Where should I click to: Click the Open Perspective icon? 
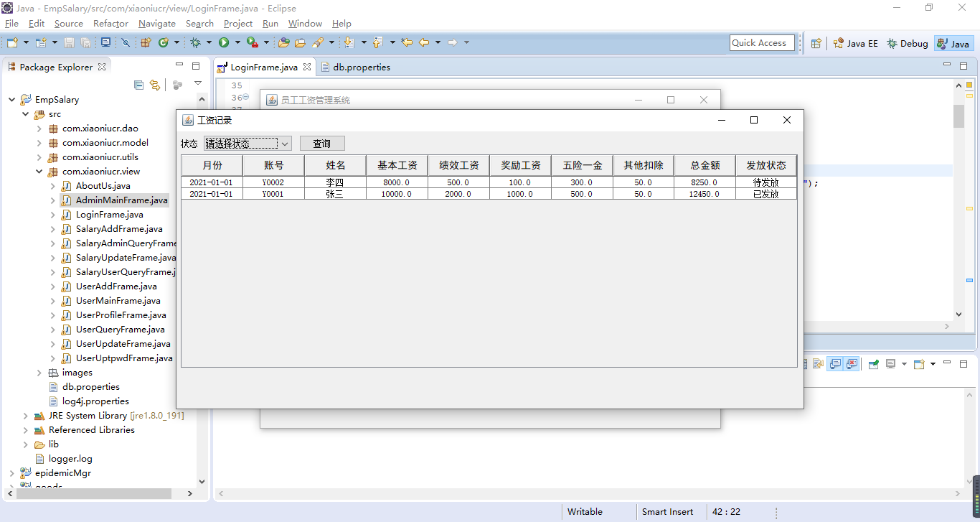click(x=816, y=43)
